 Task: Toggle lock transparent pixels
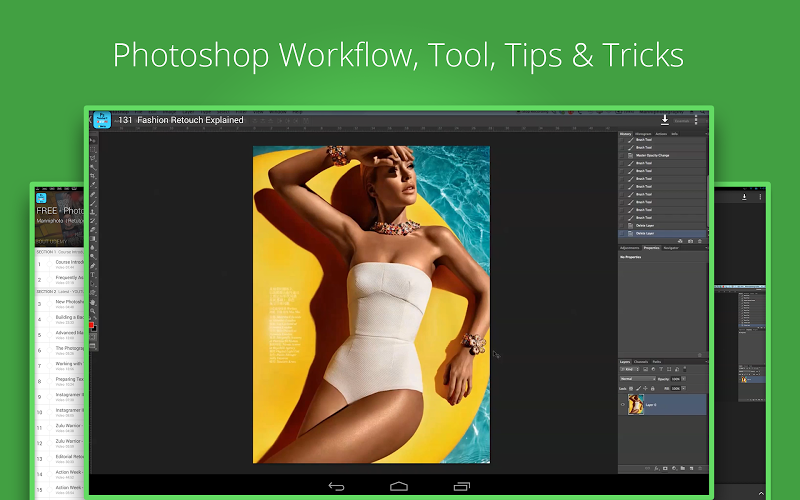(631, 388)
